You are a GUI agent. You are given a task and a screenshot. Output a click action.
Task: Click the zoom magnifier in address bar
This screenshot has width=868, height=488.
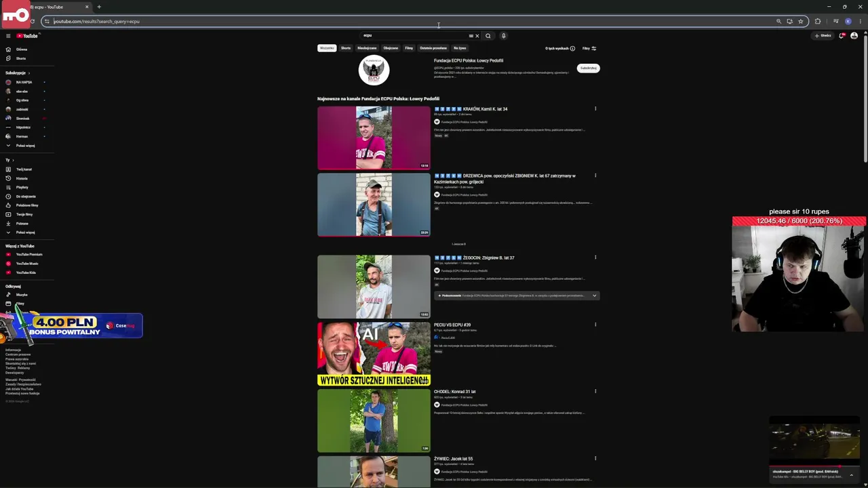click(x=778, y=21)
